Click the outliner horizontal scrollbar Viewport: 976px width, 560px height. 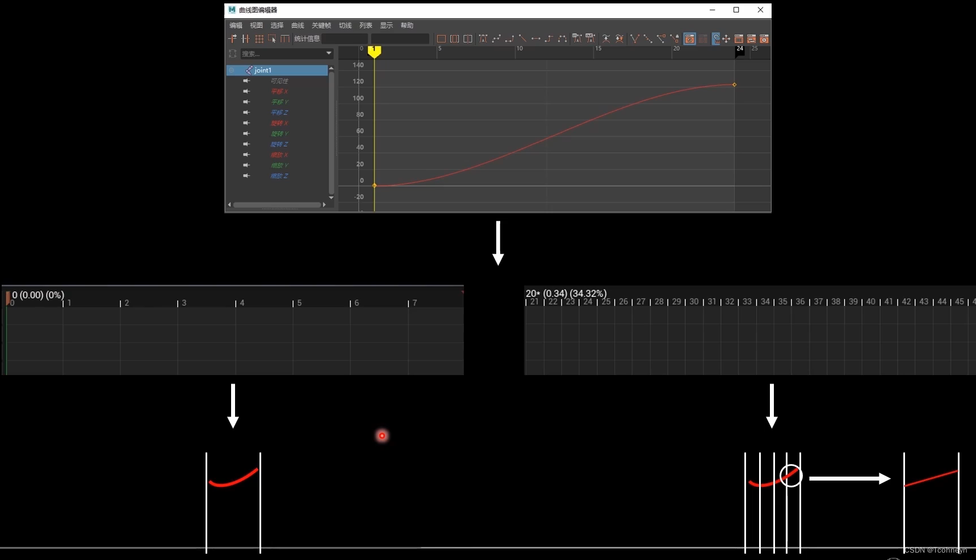coord(277,205)
